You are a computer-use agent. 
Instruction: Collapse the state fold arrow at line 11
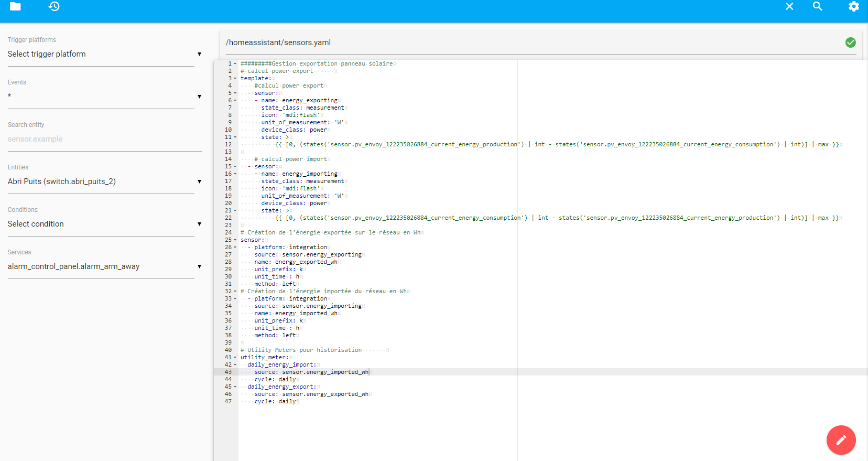[x=235, y=137]
